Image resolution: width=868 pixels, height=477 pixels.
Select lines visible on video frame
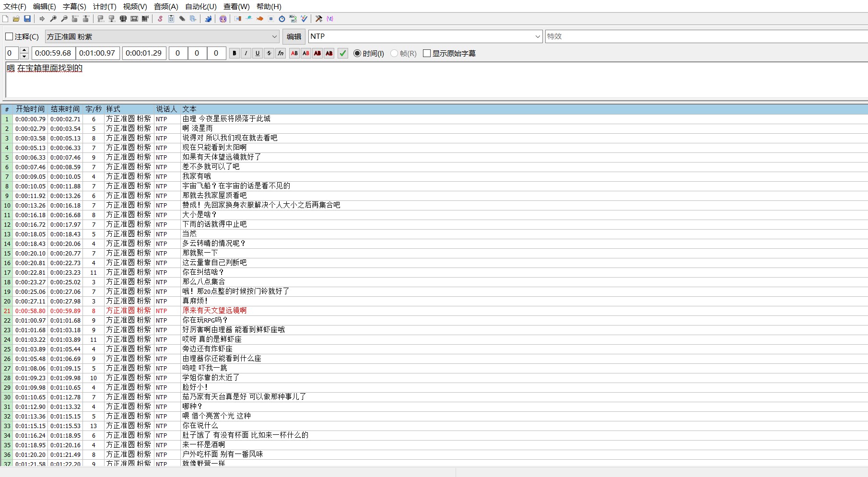tap(123, 19)
